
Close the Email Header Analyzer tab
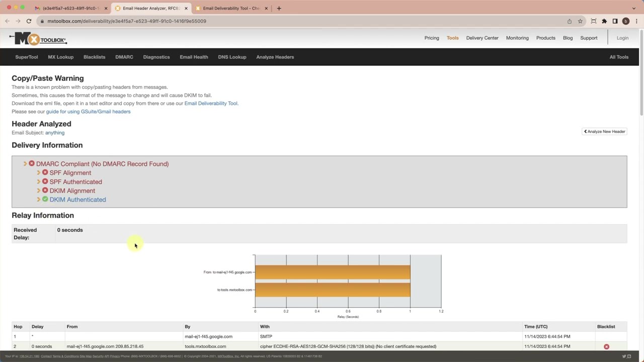tap(186, 8)
